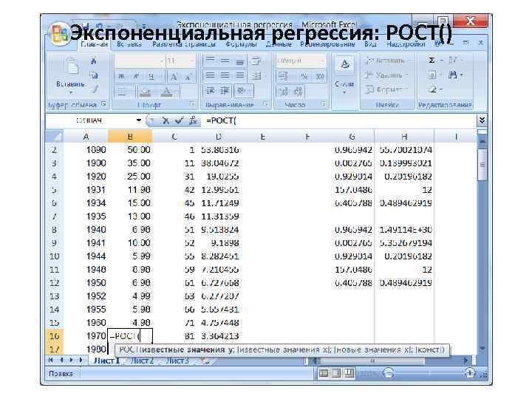Open Insert Function fx icon

[194, 120]
